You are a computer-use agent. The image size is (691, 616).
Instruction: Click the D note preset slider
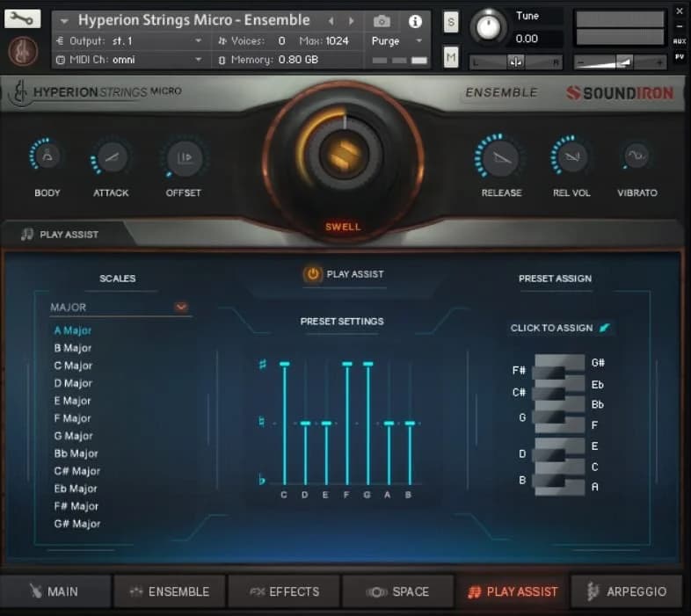tap(305, 424)
